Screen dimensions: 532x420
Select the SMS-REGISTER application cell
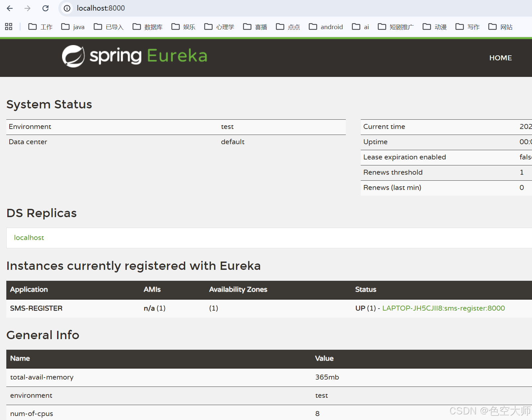coord(36,308)
